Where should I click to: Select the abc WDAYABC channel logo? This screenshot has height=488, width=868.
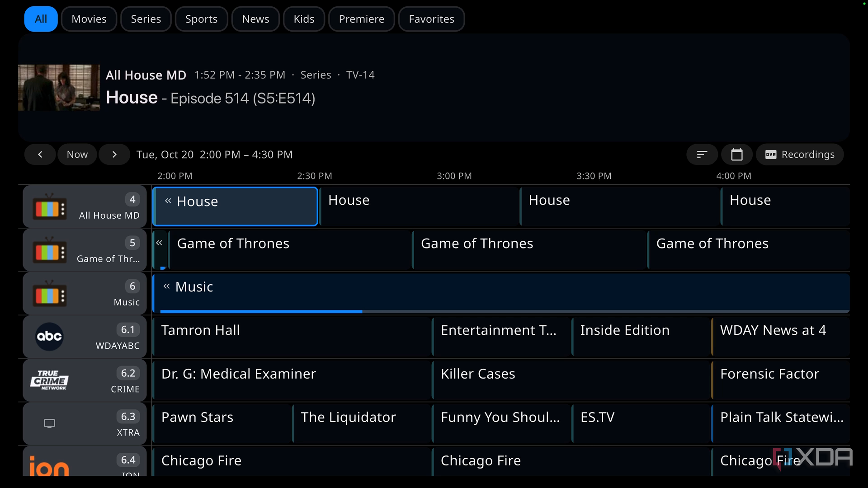point(49,337)
